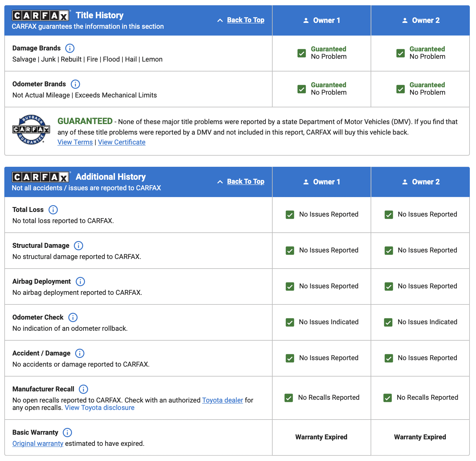Click Warranty Expired text under Owner 1

[321, 437]
